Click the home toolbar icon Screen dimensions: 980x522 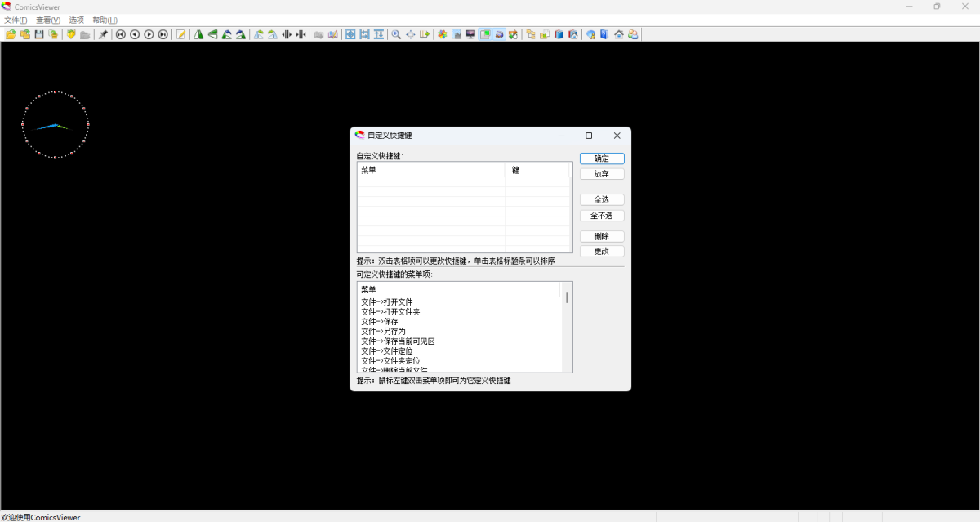619,34
